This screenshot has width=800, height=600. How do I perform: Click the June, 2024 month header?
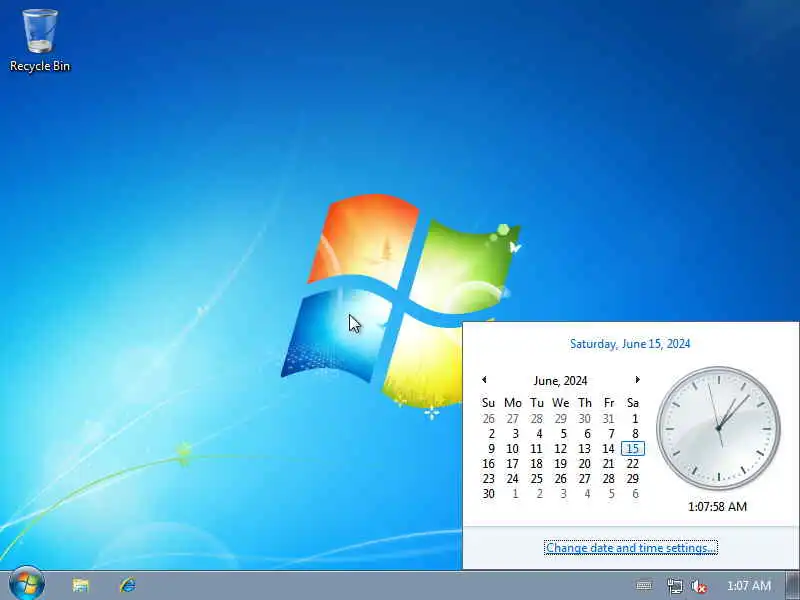560,381
